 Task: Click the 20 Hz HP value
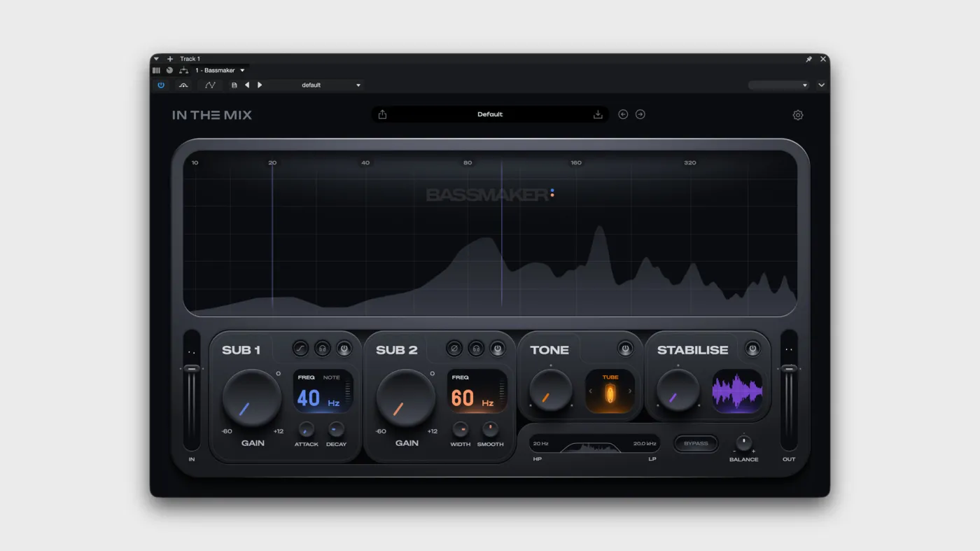(x=540, y=443)
